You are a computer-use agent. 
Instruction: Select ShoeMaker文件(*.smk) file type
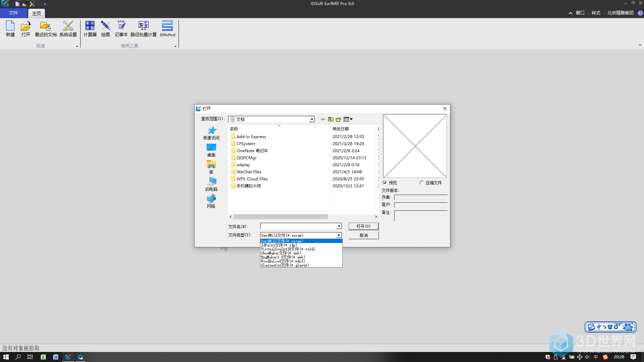click(301, 253)
